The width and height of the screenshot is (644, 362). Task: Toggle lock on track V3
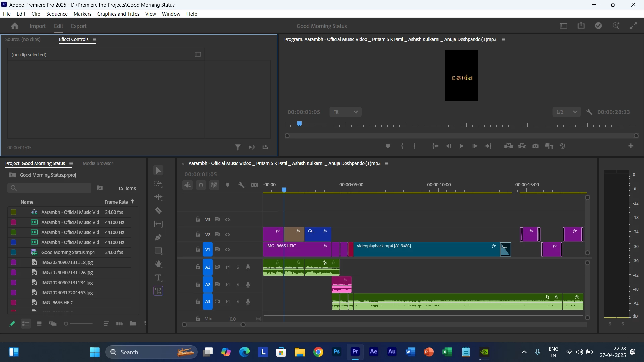[198, 219]
